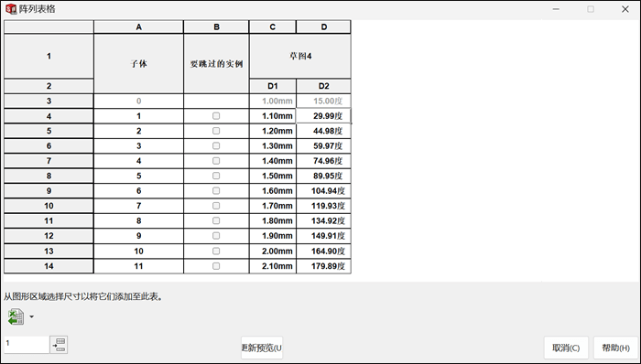The image size is (641, 364).
Task: Click row header 14
Action: (49, 266)
